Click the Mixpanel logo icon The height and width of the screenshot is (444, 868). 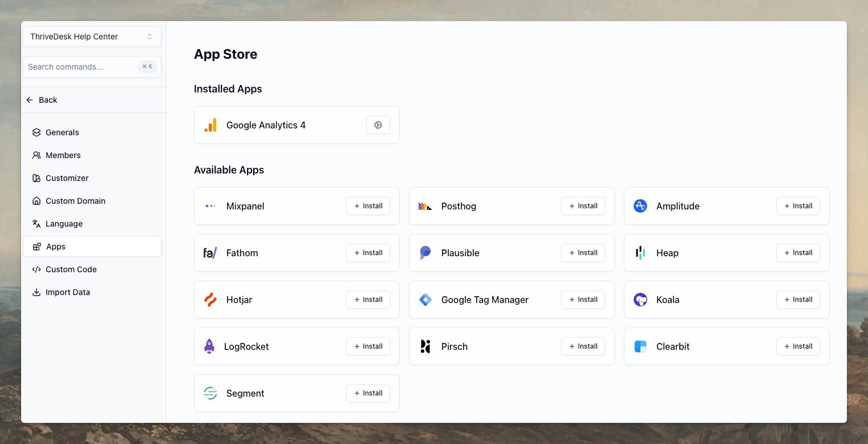(210, 206)
